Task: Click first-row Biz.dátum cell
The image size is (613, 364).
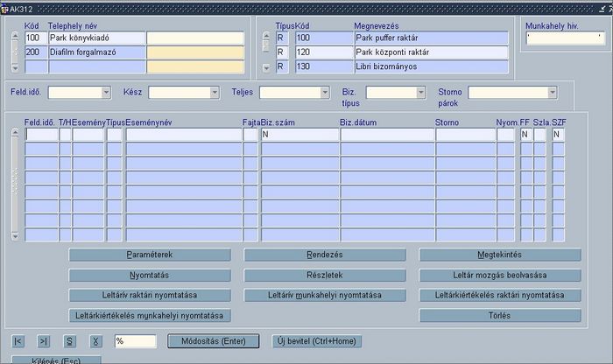Action: [387, 135]
